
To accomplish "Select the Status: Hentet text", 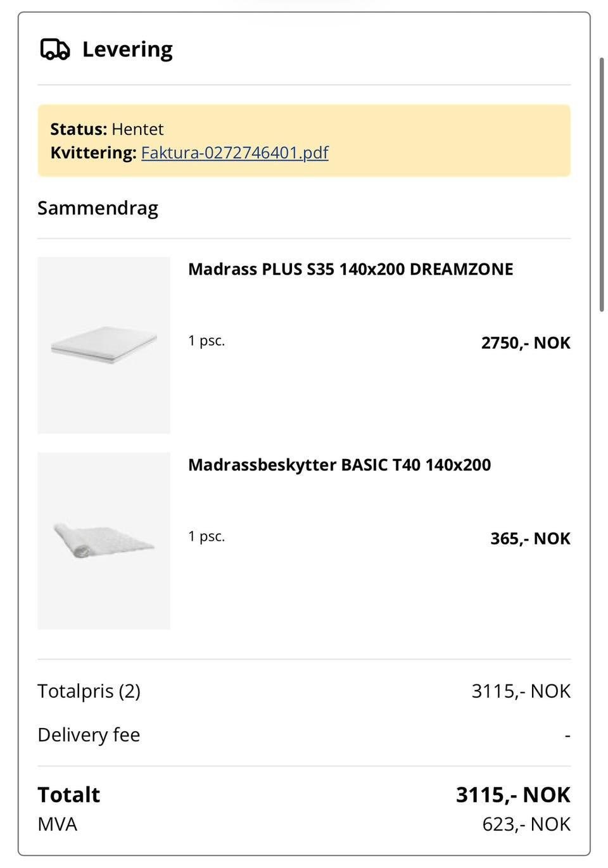I will (x=107, y=129).
